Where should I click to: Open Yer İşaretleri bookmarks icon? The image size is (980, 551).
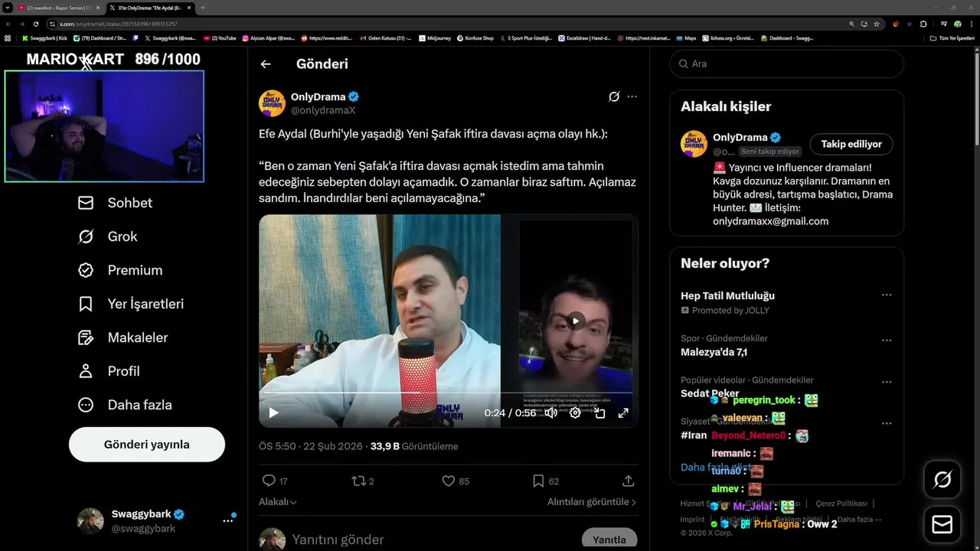[86, 304]
